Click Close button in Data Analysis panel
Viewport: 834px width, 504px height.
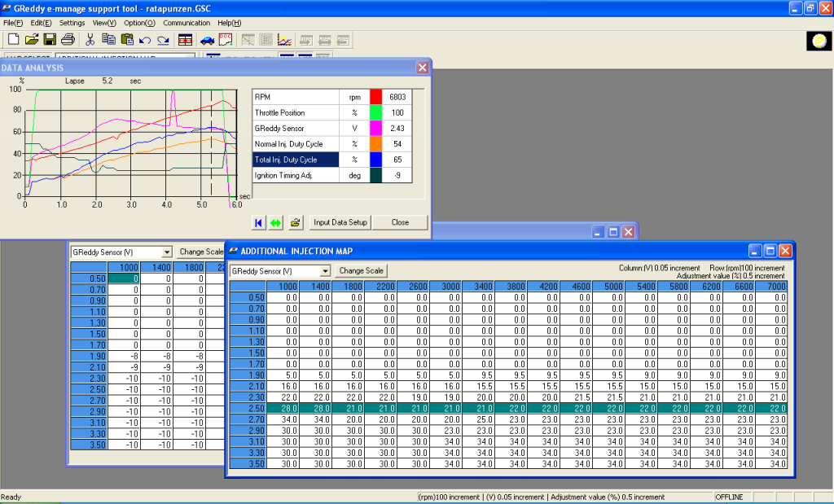click(400, 222)
